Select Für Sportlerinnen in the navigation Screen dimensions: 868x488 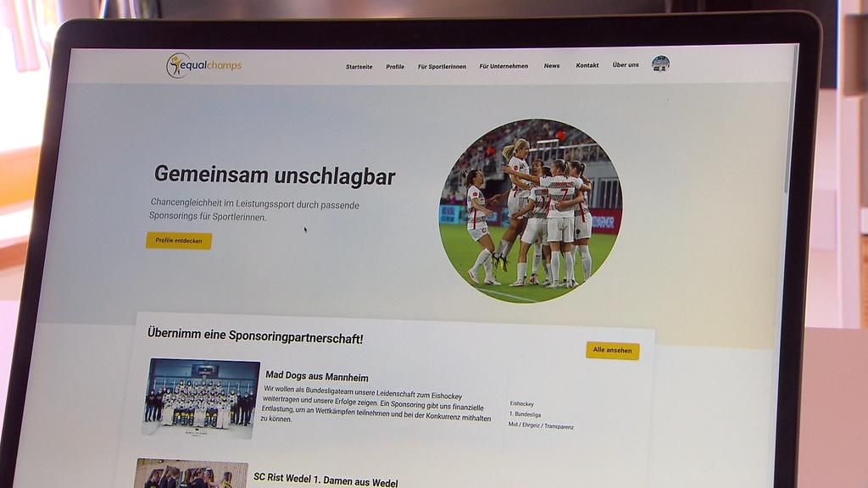[442, 66]
